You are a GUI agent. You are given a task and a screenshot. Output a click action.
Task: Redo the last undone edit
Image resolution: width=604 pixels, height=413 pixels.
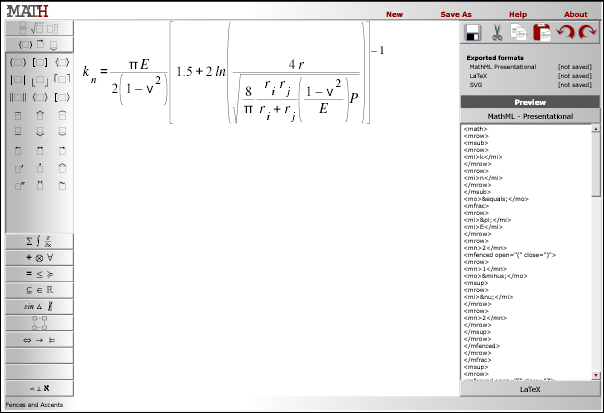pyautogui.click(x=588, y=32)
